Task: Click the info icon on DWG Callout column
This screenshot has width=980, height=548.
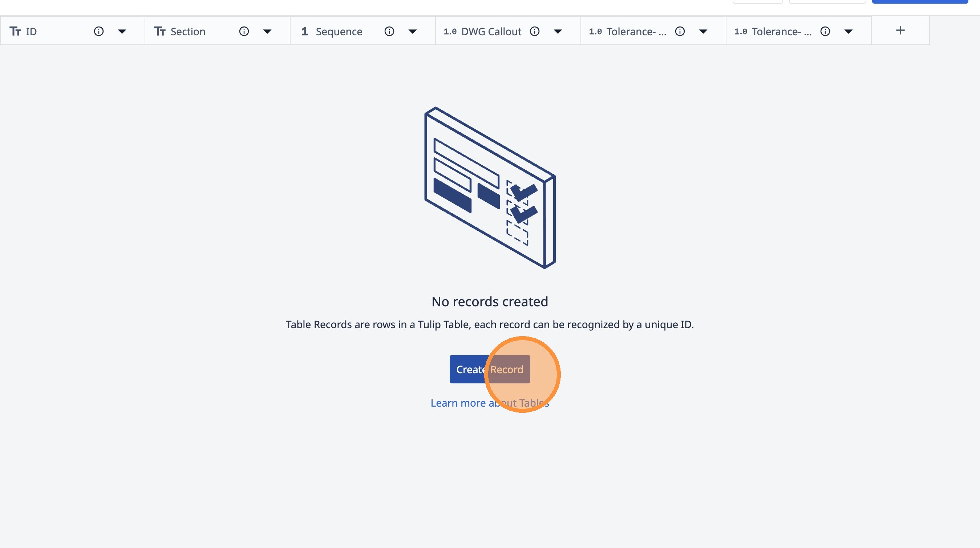Action: [x=535, y=31]
